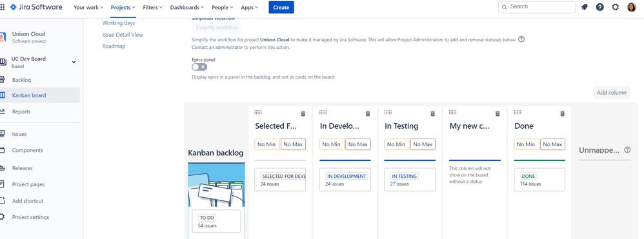Delete the Done column with trash icon
Image resolution: width=644 pixels, height=239 pixels.
pos(562,113)
